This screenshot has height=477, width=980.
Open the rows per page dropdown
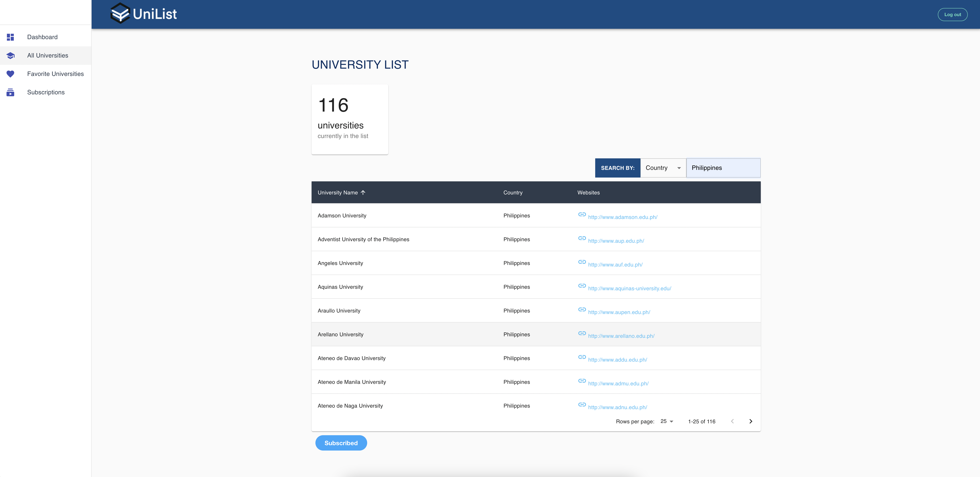pyautogui.click(x=667, y=421)
